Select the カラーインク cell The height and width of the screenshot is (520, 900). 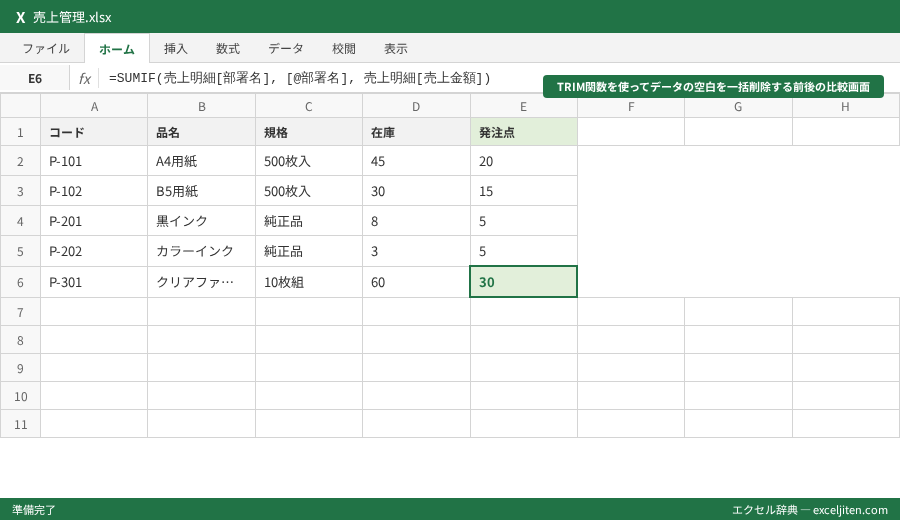point(201,251)
